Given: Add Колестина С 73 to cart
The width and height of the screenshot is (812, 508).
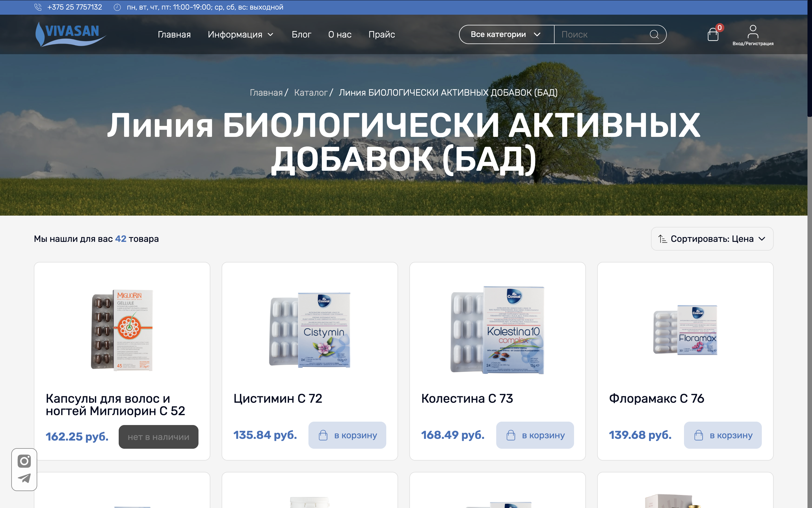Looking at the screenshot, I should point(535,435).
